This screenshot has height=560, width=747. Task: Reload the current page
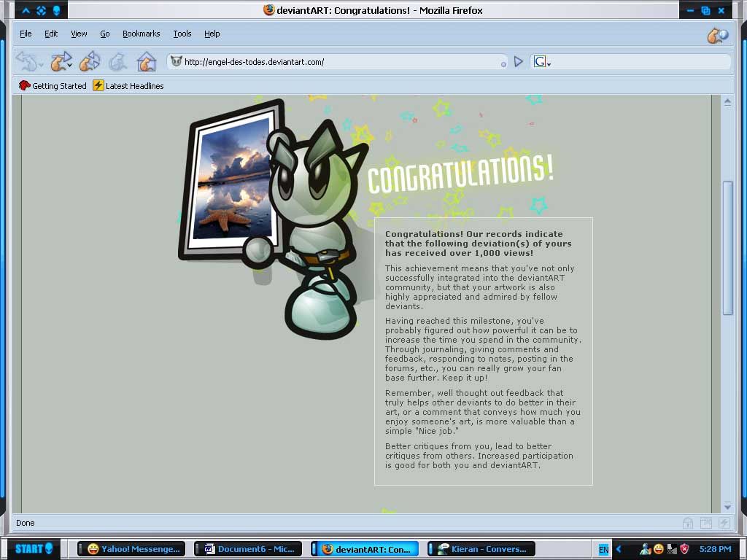[x=90, y=61]
